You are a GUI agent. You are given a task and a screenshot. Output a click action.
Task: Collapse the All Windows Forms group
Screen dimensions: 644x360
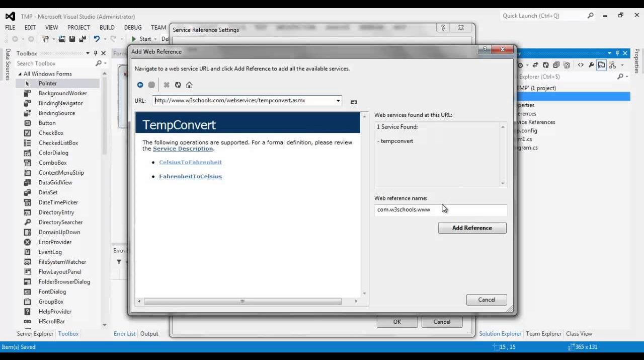[20, 74]
